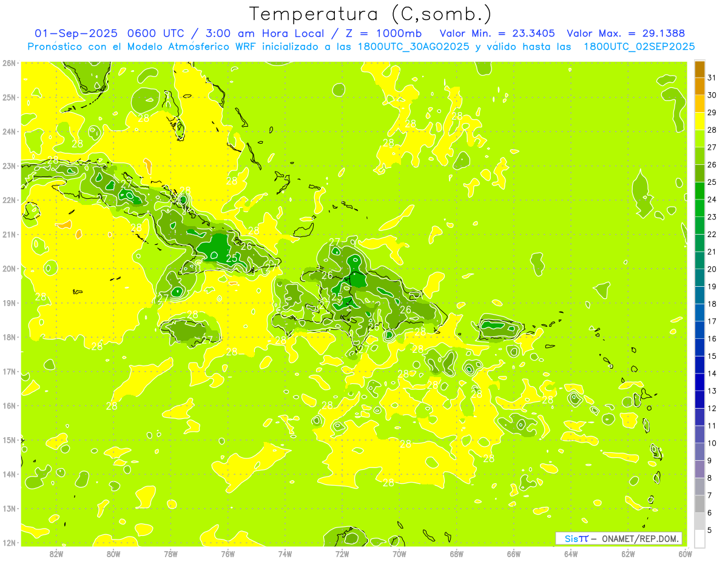
Task: Click the 24N latitude label
Action: 9,132
